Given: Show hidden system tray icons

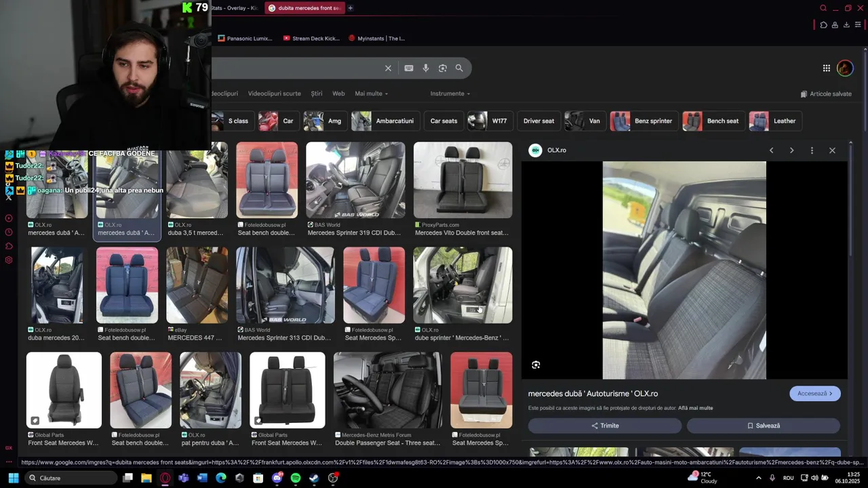Looking at the screenshot, I should click(758, 478).
